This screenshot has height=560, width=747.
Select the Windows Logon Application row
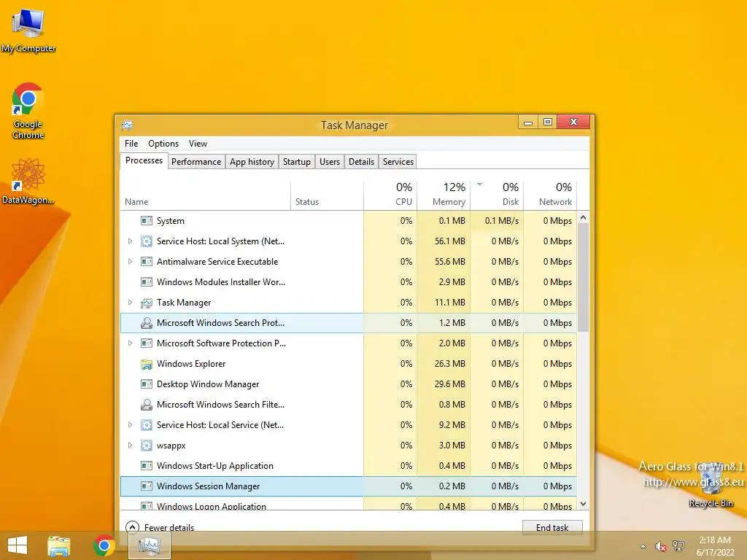348,505
